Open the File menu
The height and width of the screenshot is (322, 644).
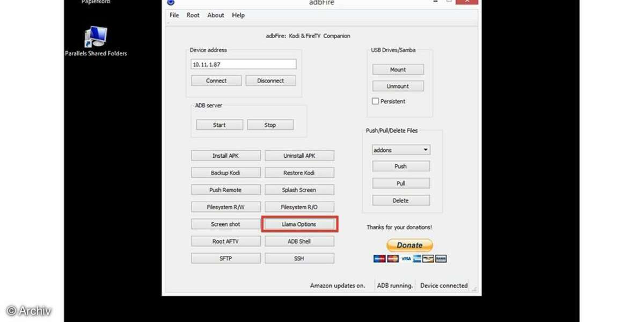[x=174, y=15]
